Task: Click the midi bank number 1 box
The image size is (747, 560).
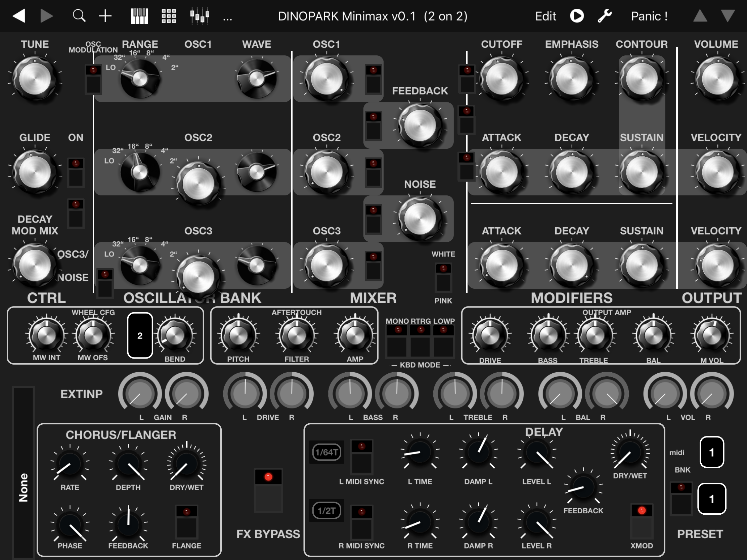Action: click(x=711, y=452)
